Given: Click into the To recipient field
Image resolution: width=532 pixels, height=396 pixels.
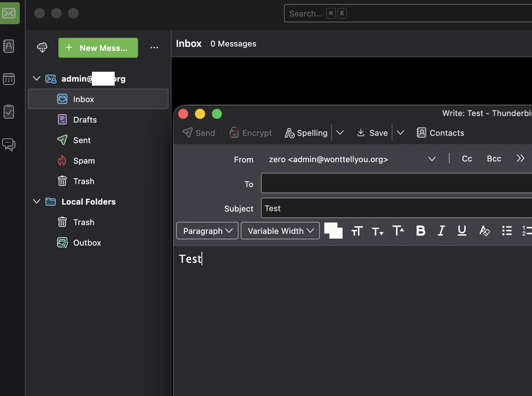Looking at the screenshot, I should tap(396, 183).
